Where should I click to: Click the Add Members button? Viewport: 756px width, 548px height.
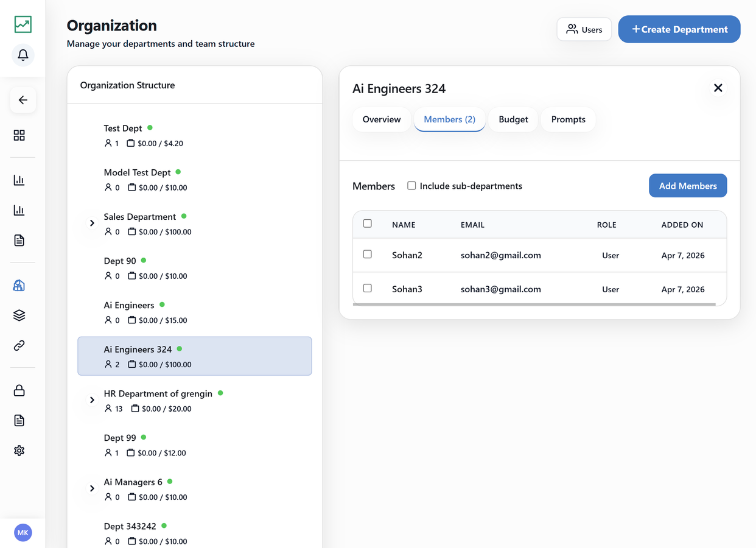tap(688, 186)
